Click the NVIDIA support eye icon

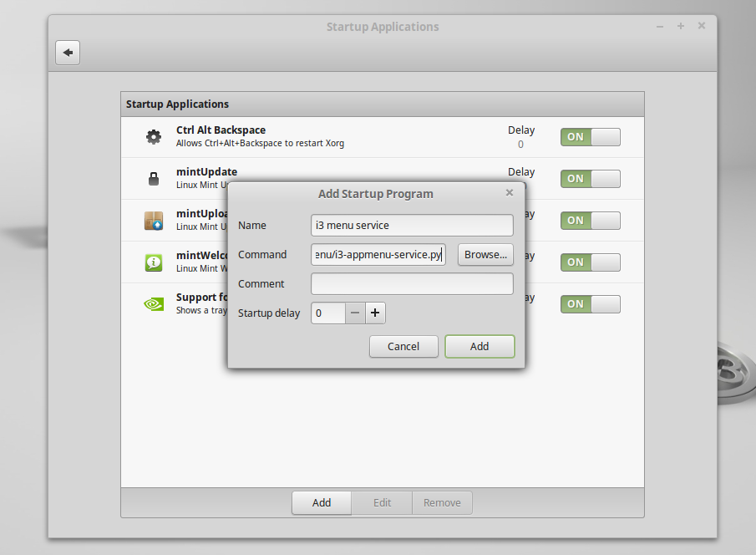(154, 304)
